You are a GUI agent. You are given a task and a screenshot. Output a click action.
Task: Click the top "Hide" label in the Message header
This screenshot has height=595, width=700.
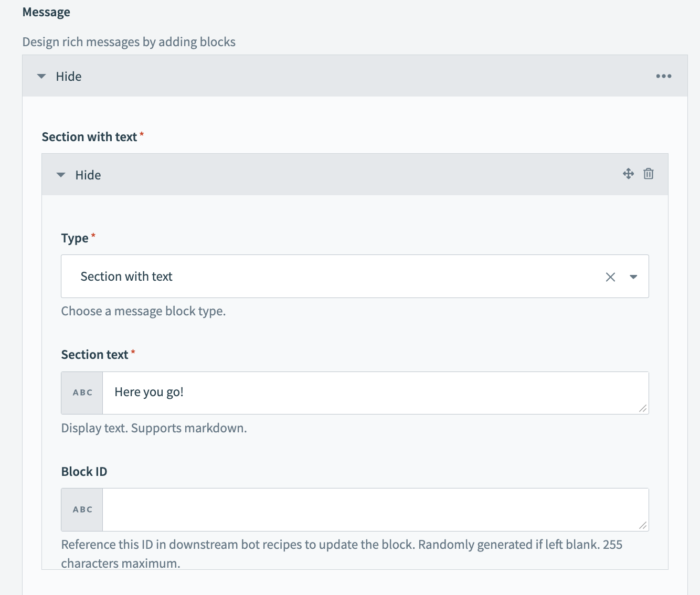click(69, 77)
